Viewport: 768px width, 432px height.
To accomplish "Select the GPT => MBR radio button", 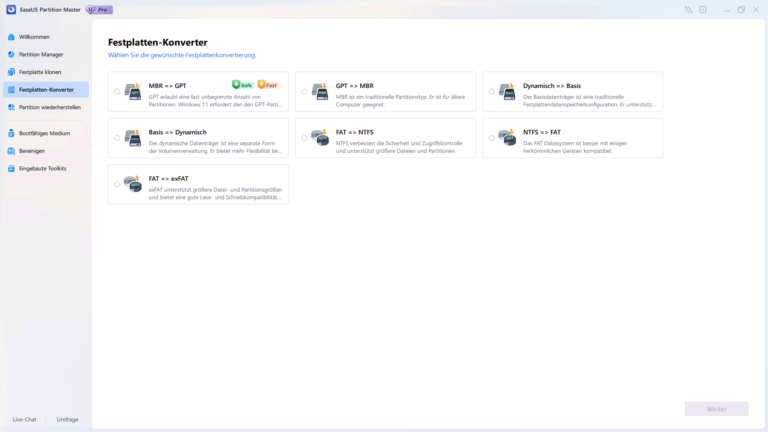I will click(x=304, y=92).
